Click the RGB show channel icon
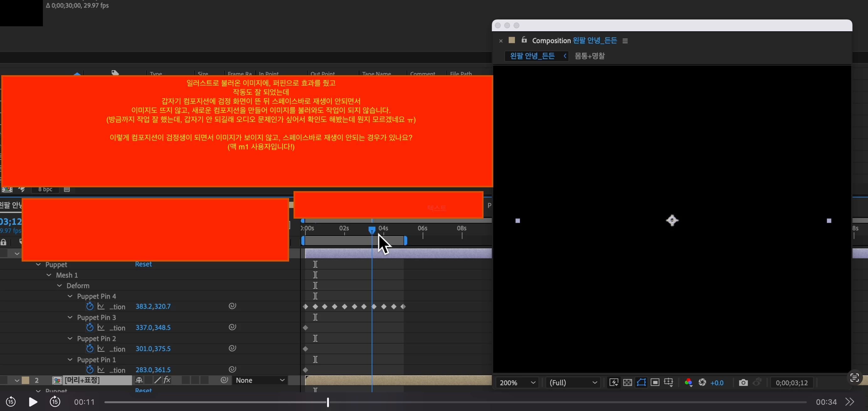Viewport: 868px width, 411px height. (688, 383)
